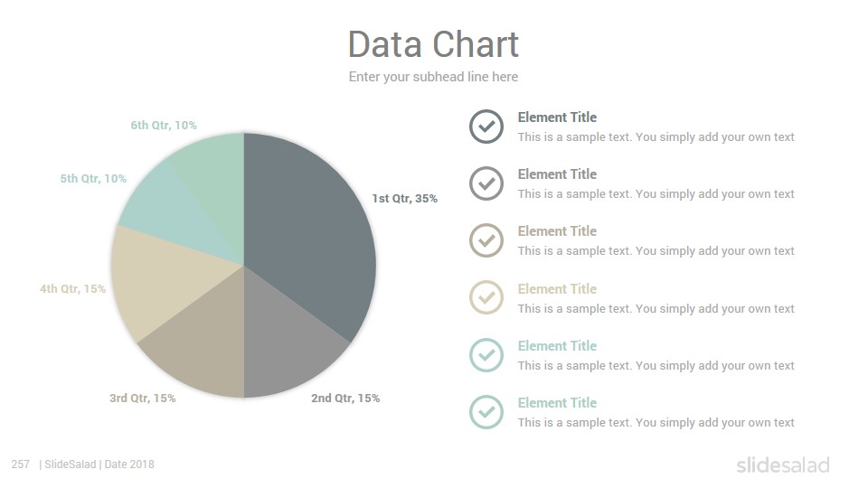The image size is (868, 488).
Task: Click the gray checkmark icon in second row
Action: tap(486, 183)
